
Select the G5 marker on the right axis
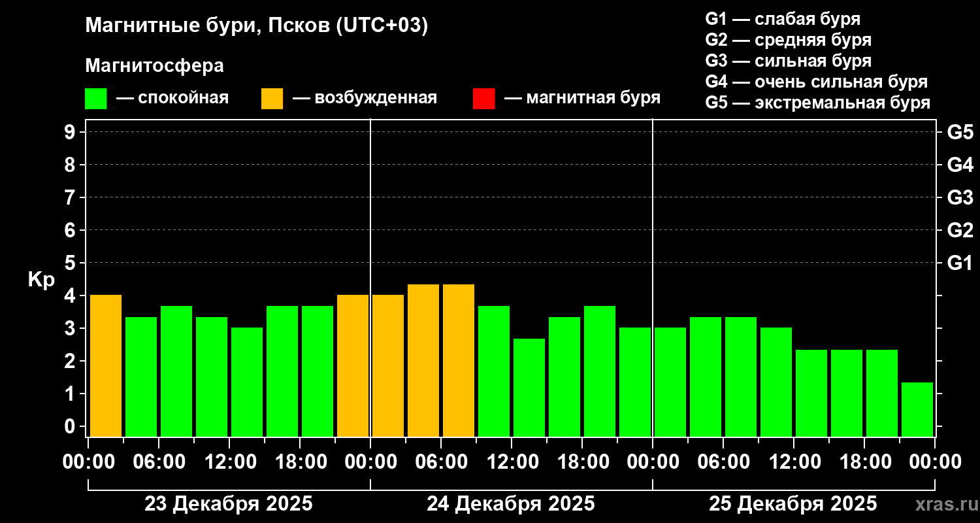click(960, 132)
